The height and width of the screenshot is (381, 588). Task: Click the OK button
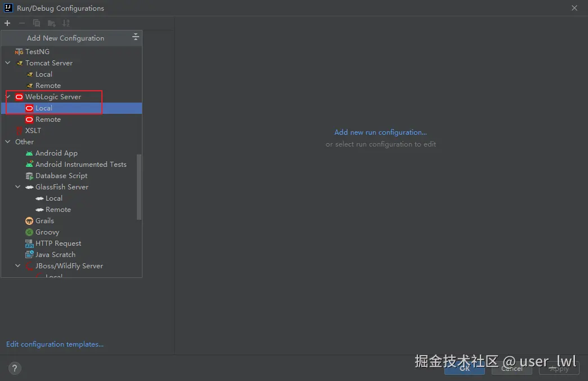pyautogui.click(x=464, y=369)
